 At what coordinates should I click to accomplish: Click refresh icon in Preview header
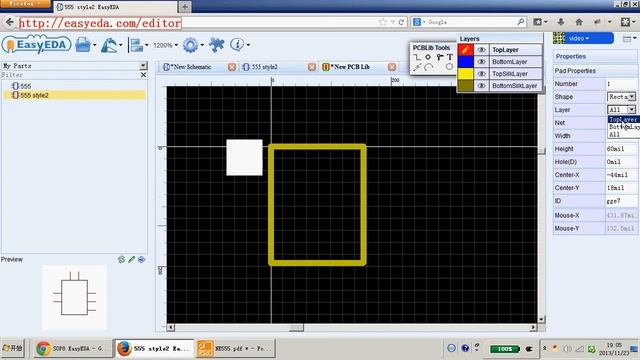[121, 259]
